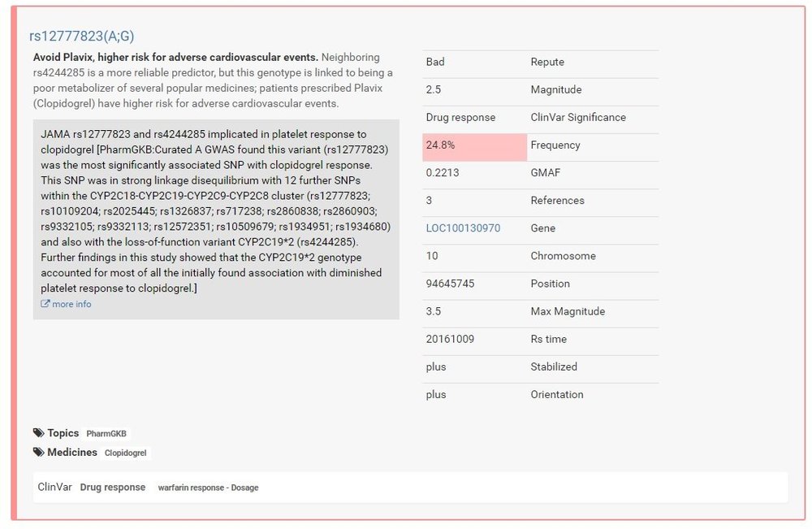
Task: Click the Rs time value 20161009
Action: (x=450, y=339)
